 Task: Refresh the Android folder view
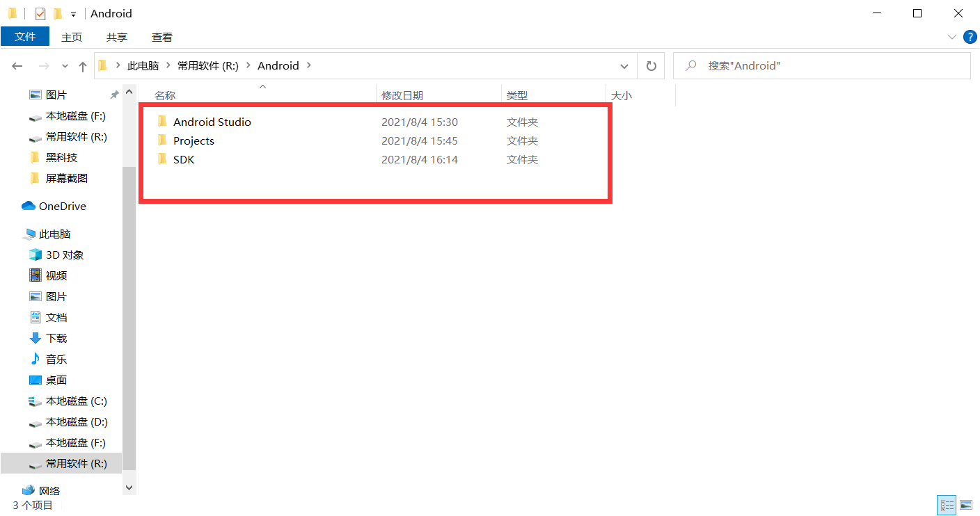click(651, 65)
